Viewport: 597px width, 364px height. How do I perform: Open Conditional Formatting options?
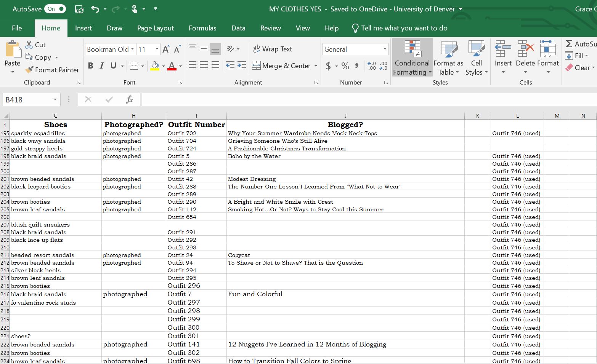412,57
